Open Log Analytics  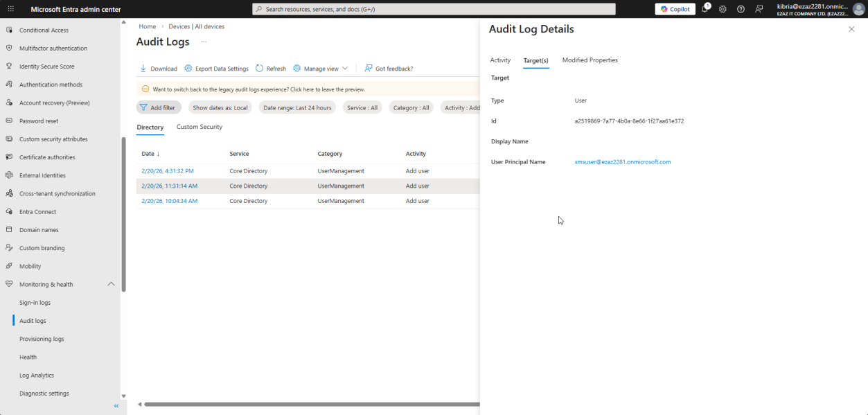coord(37,375)
